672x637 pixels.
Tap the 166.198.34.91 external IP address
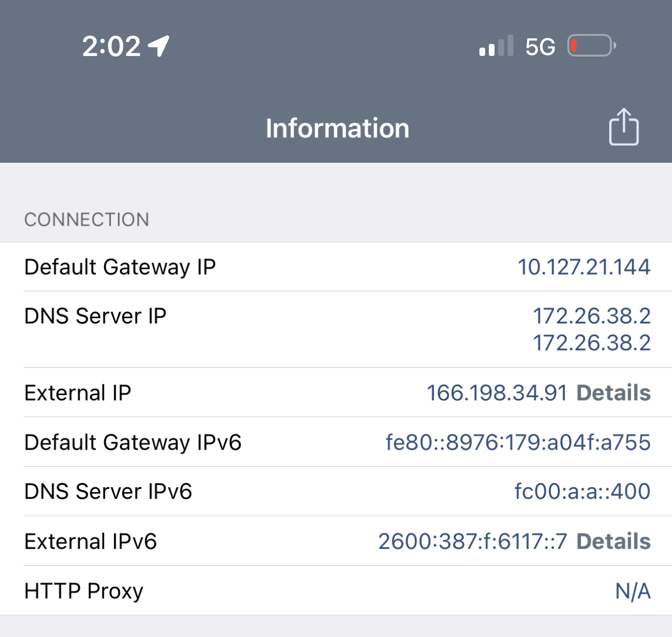[x=497, y=393]
